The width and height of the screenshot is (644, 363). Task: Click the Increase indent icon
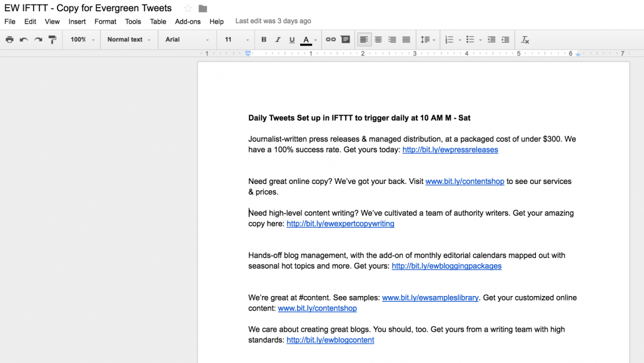point(505,39)
